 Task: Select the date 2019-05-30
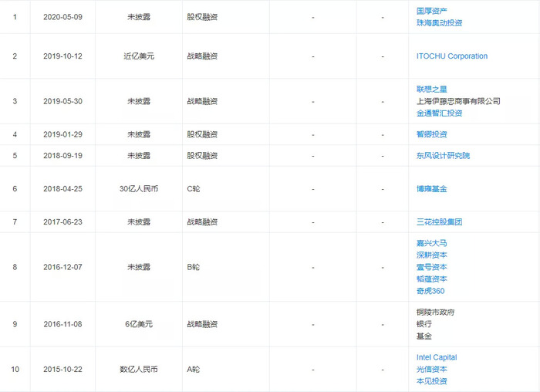tap(62, 101)
